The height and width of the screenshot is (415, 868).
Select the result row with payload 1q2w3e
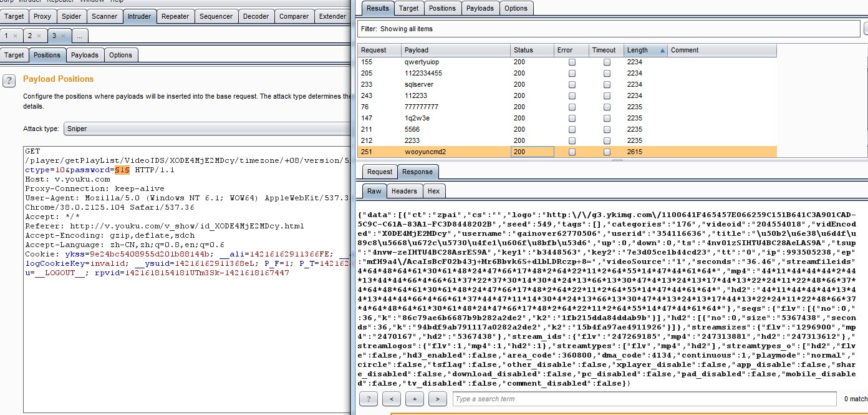tap(567, 119)
